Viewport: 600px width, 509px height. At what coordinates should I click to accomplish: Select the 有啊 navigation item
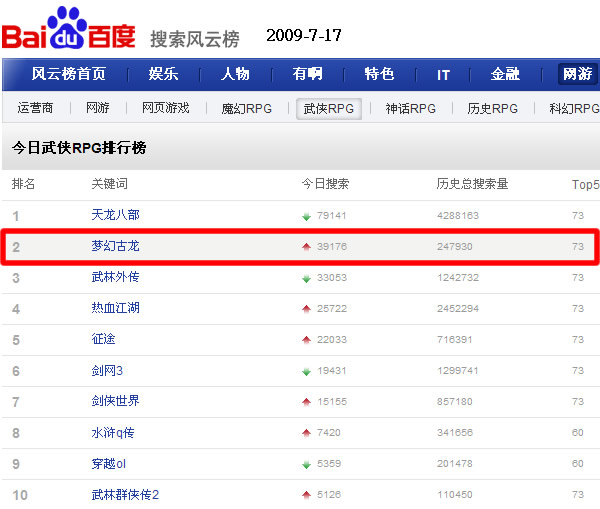pos(307,74)
